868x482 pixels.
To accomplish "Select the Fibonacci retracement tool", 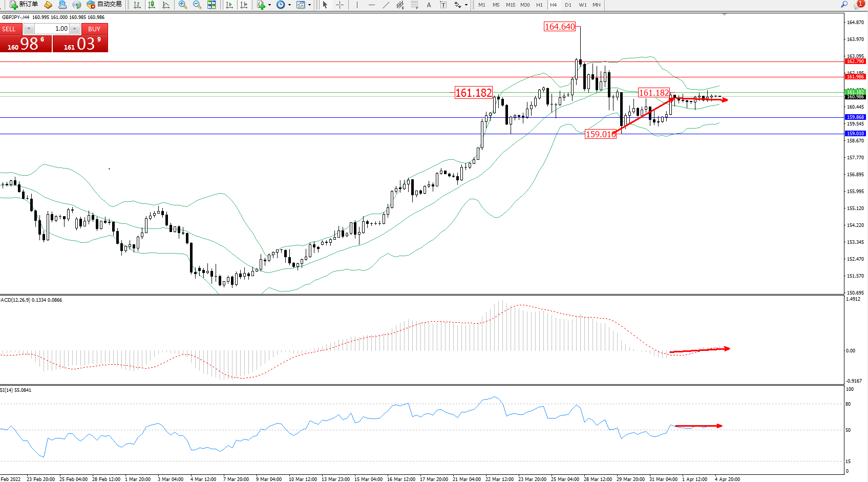I will [414, 5].
